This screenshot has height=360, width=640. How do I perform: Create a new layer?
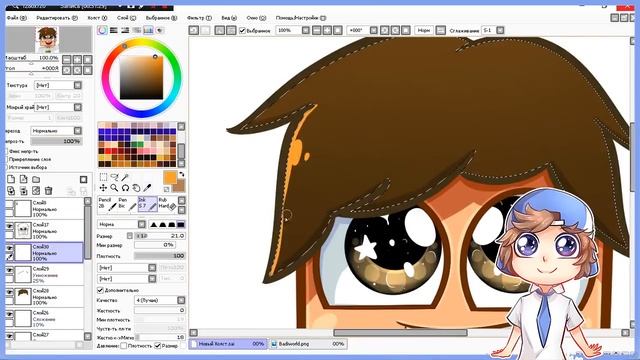coord(11,179)
